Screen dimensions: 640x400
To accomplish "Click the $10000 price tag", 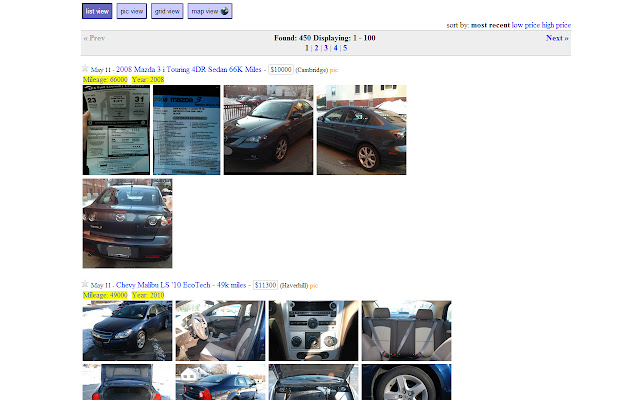I will click(281, 69).
